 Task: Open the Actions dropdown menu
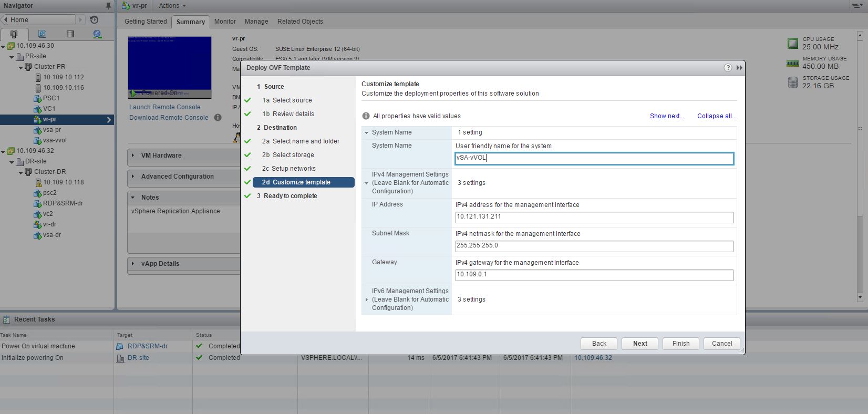click(x=172, y=6)
